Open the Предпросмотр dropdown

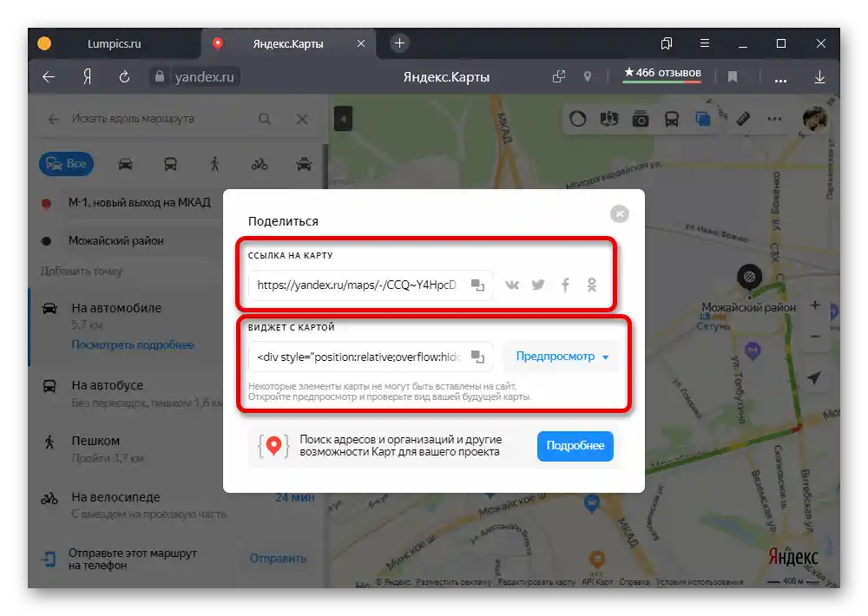point(562,357)
